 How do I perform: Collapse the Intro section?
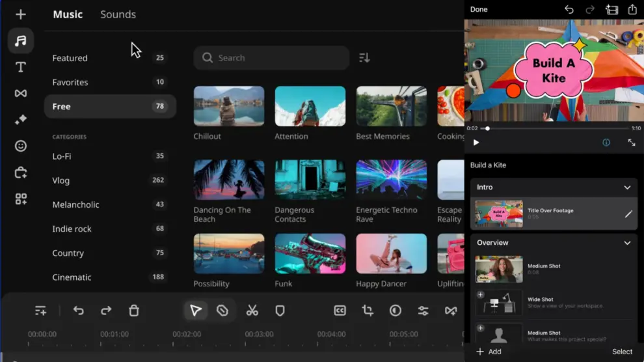[627, 188]
